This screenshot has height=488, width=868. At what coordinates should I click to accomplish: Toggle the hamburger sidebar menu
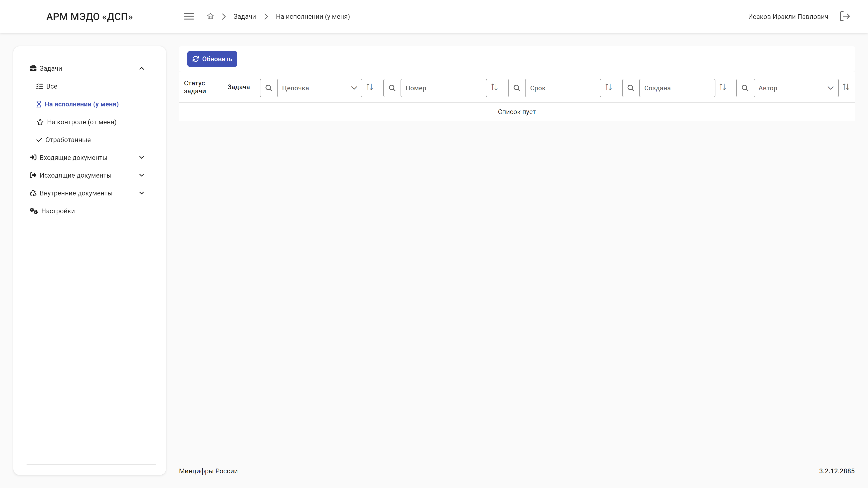[x=189, y=16]
